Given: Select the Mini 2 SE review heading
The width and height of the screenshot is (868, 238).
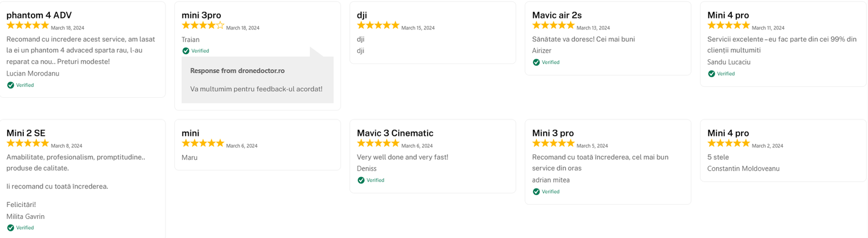Looking at the screenshot, I should pyautogui.click(x=26, y=133).
